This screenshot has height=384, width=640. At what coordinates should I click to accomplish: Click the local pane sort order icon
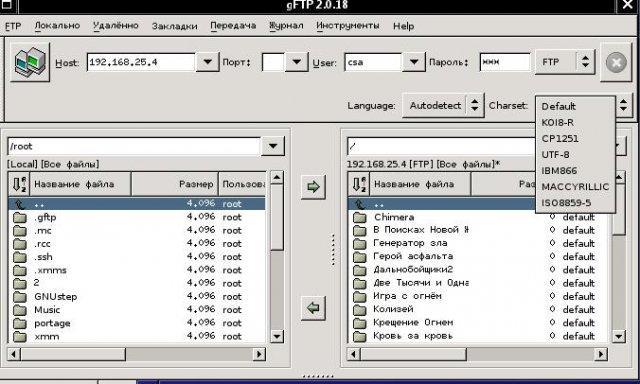coord(20,184)
